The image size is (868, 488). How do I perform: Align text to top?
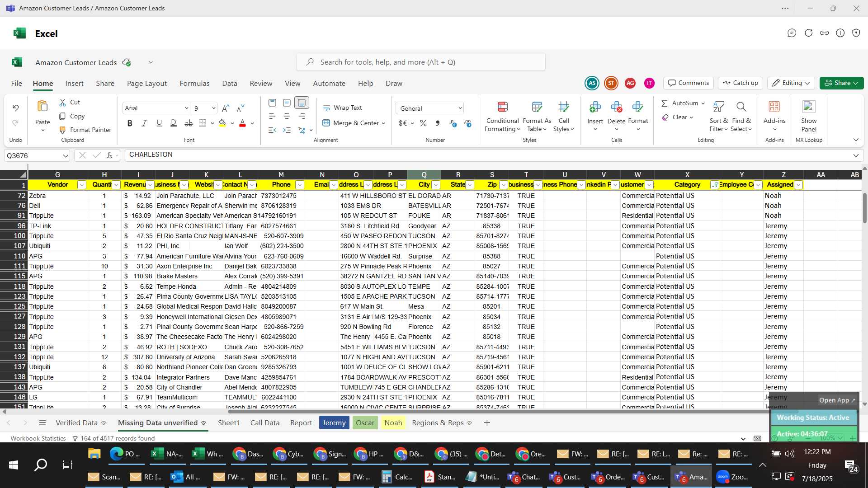tap(272, 103)
